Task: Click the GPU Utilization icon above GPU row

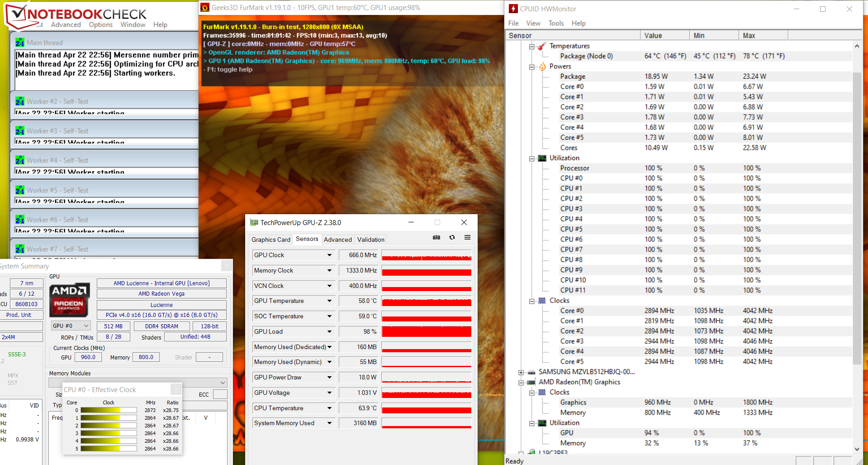Action: [x=542, y=423]
